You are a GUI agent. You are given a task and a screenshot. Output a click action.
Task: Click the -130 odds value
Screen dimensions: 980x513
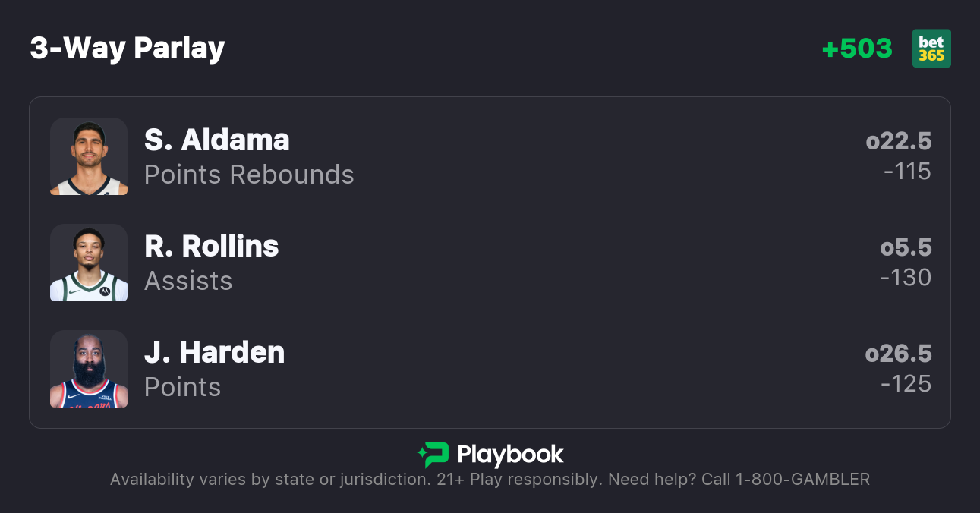[x=906, y=278]
